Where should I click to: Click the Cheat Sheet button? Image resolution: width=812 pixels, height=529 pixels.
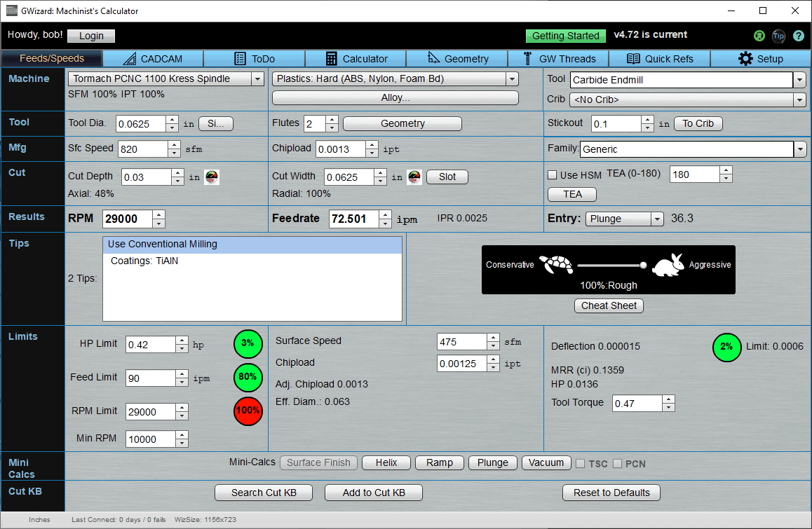click(x=609, y=305)
